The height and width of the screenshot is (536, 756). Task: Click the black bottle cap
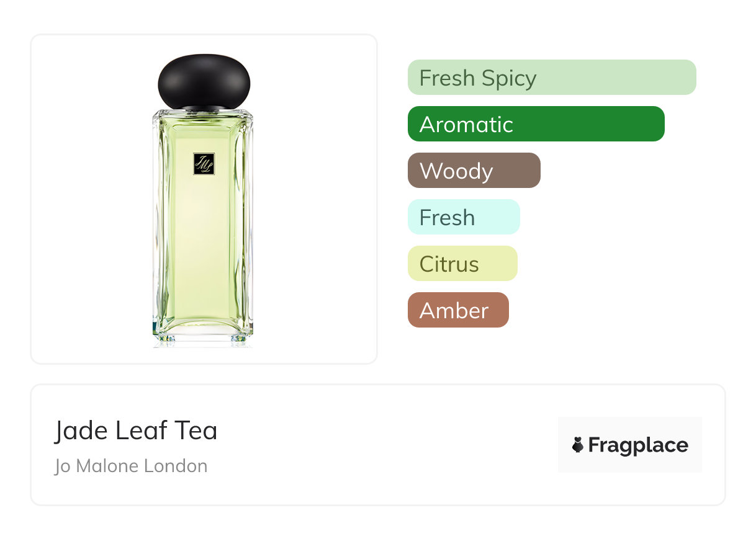[204, 81]
